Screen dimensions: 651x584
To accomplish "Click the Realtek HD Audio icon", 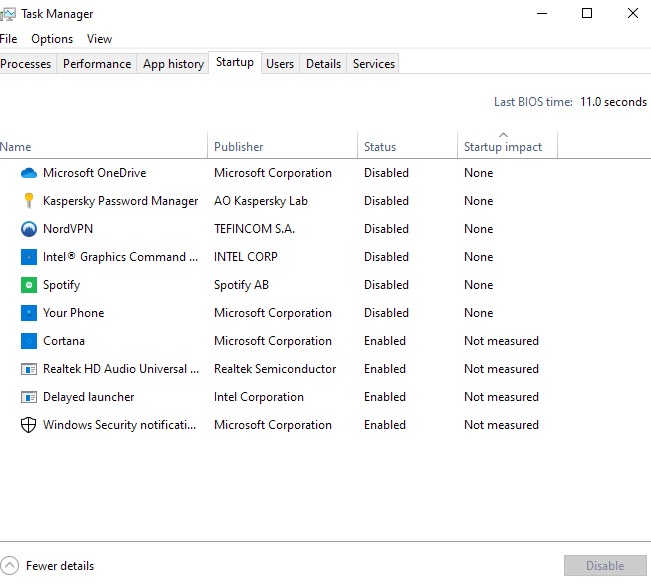I will coord(29,369).
